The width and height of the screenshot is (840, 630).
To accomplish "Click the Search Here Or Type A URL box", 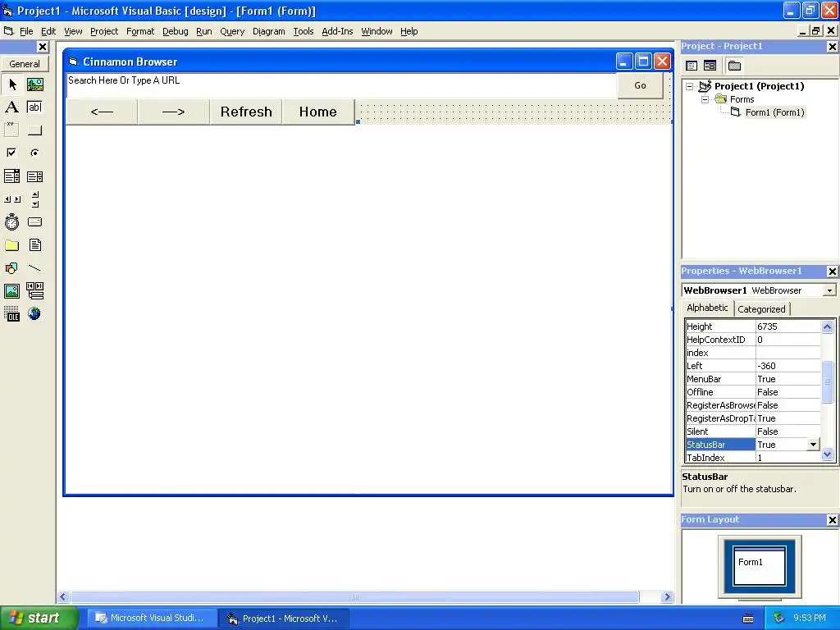I will pos(341,85).
